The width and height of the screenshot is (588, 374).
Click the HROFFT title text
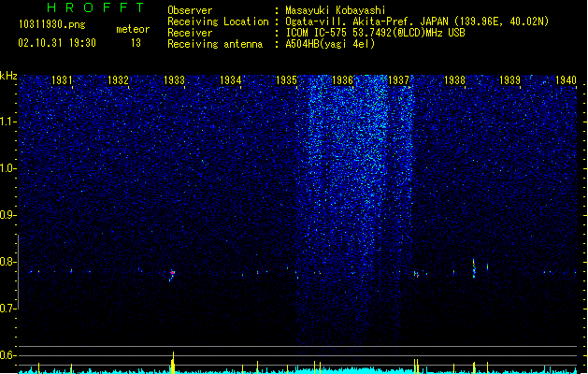click(x=96, y=7)
